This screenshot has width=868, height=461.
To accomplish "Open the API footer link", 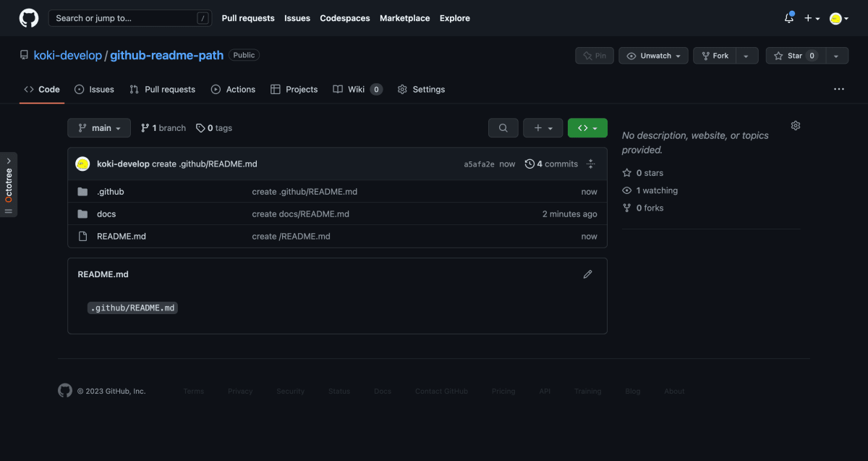I will pyautogui.click(x=545, y=391).
